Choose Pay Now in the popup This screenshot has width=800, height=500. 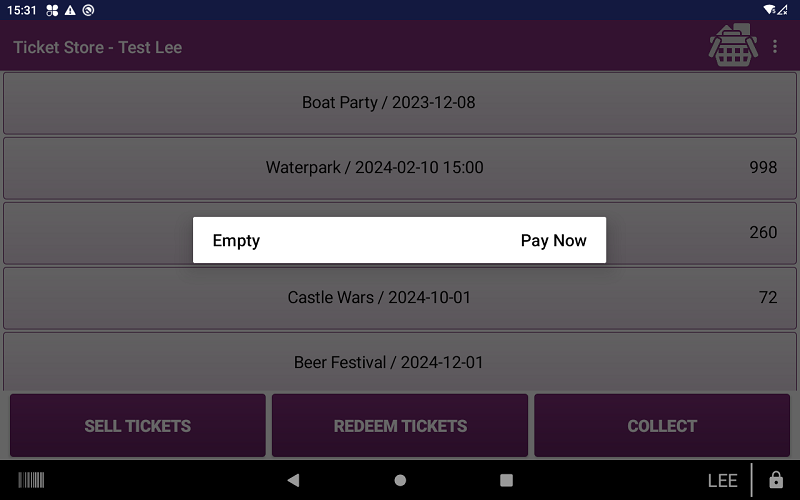click(x=554, y=240)
